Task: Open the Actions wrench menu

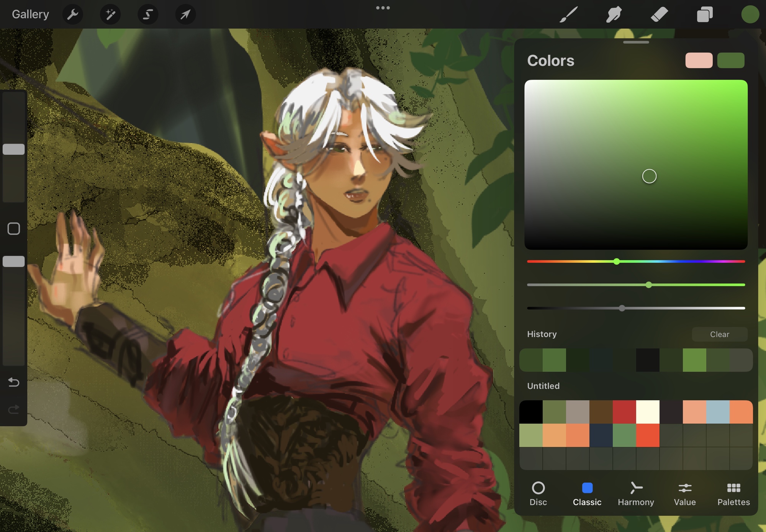Action: pyautogui.click(x=72, y=15)
